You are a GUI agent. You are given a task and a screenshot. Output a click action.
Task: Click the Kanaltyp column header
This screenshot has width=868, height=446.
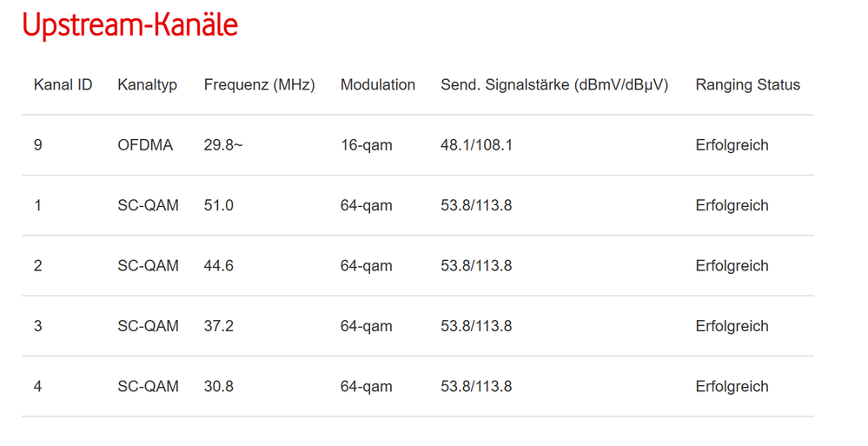pyautogui.click(x=147, y=85)
